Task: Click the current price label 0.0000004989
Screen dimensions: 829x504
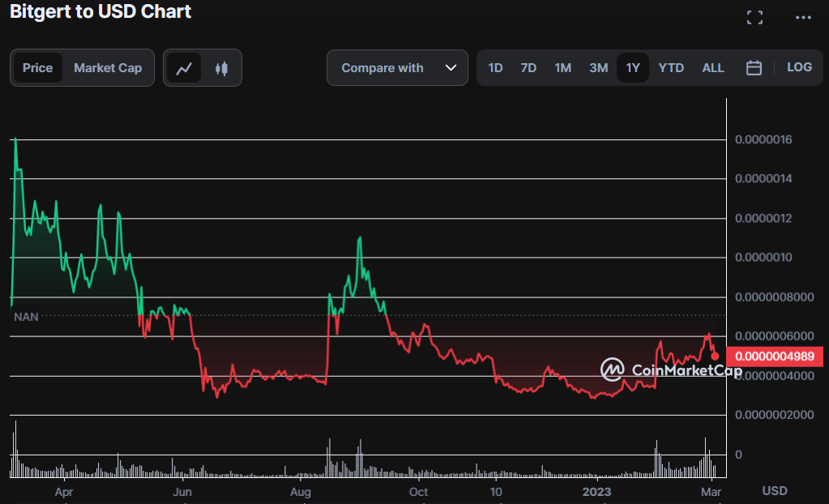Action: 775,357
